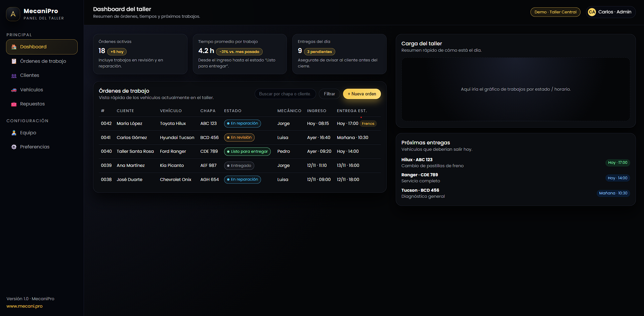This screenshot has width=644, height=316.
Task: Click the MecaniPro logo icon
Action: [x=13, y=14]
